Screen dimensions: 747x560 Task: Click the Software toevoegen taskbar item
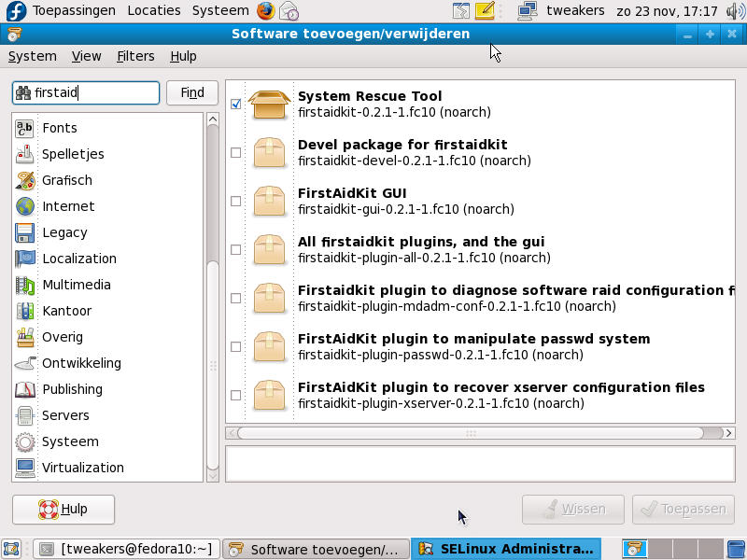pyautogui.click(x=316, y=549)
